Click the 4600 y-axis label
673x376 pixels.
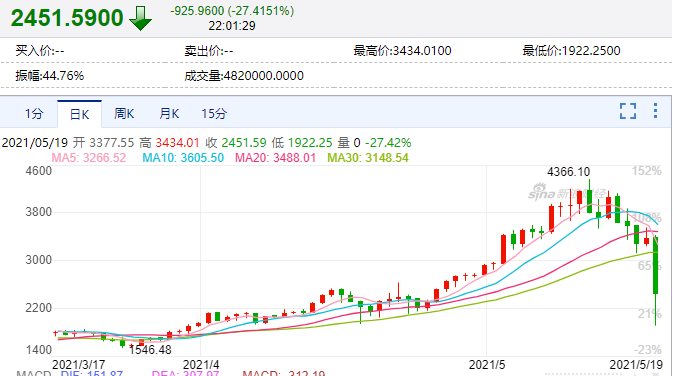tap(39, 171)
